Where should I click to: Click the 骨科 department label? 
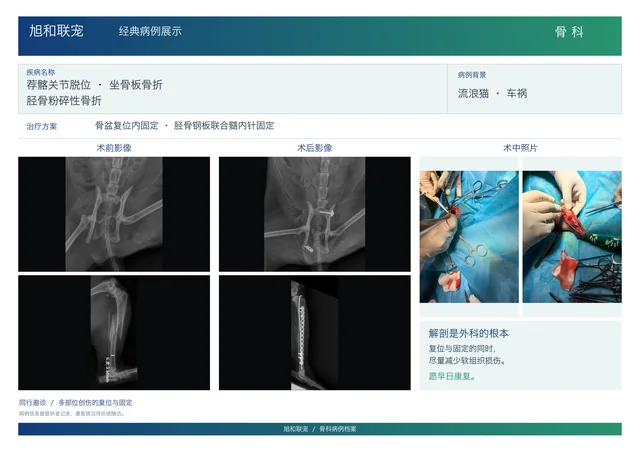[569, 31]
